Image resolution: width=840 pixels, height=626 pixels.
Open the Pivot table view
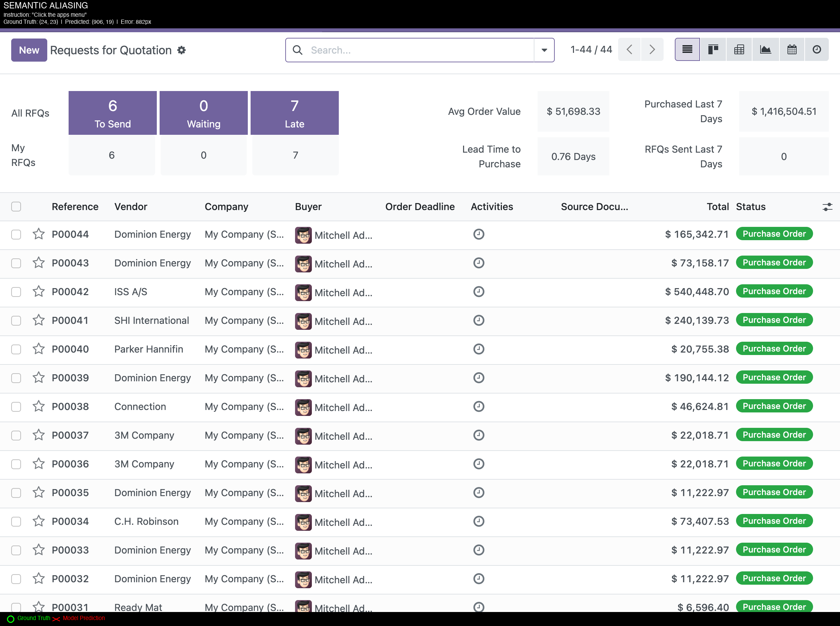739,50
